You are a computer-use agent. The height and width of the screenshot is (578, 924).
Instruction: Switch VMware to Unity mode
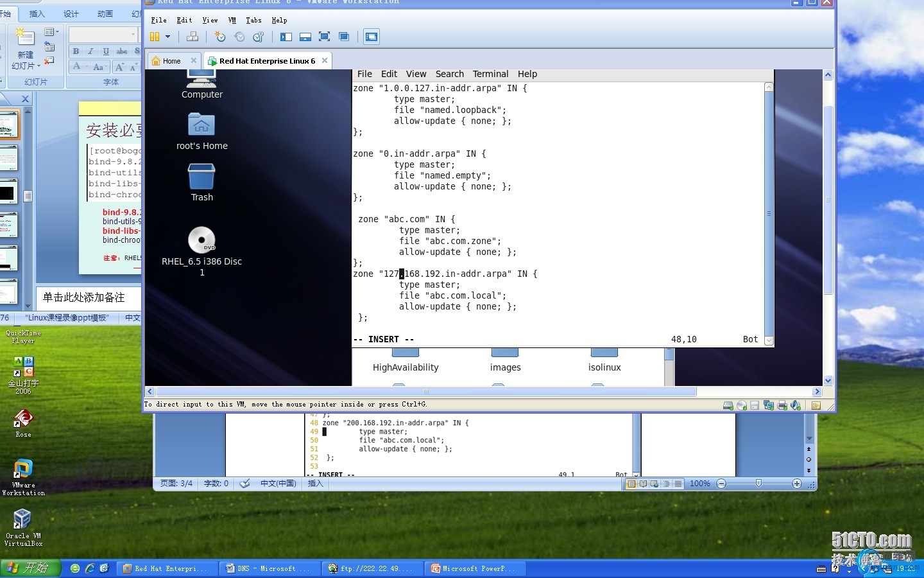344,37
